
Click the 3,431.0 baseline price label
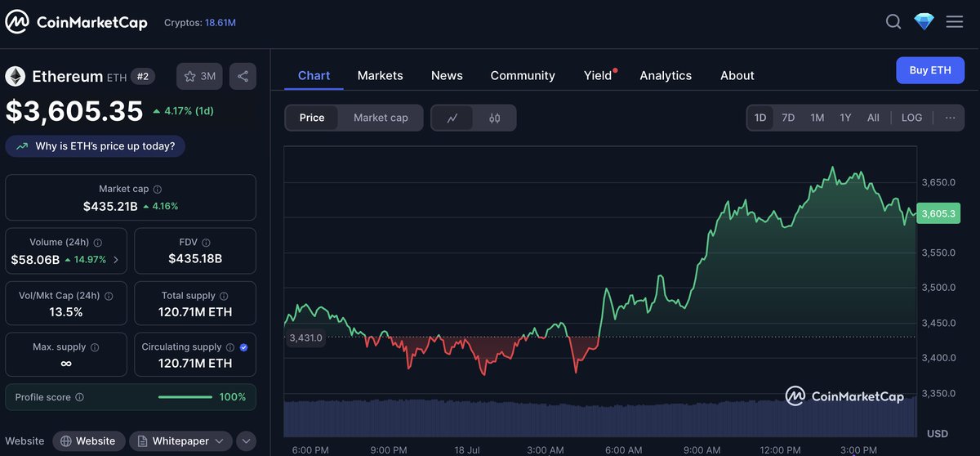(306, 338)
